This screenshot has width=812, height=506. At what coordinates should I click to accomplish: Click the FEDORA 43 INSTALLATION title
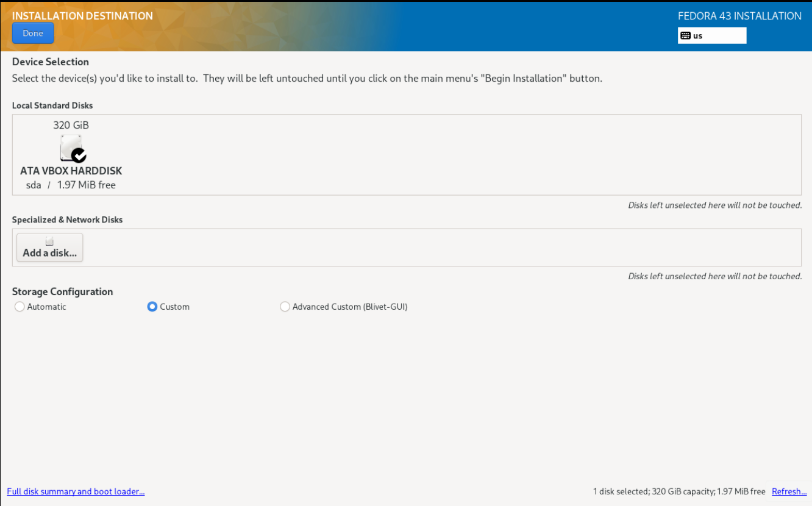(x=739, y=16)
